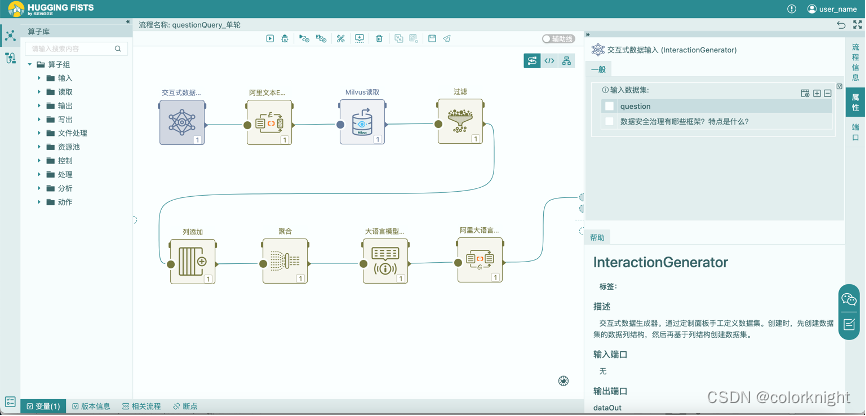The width and height of the screenshot is (866, 416).
Task: Toggle fullscreen with the expand arrows icon
Action: pos(857,25)
